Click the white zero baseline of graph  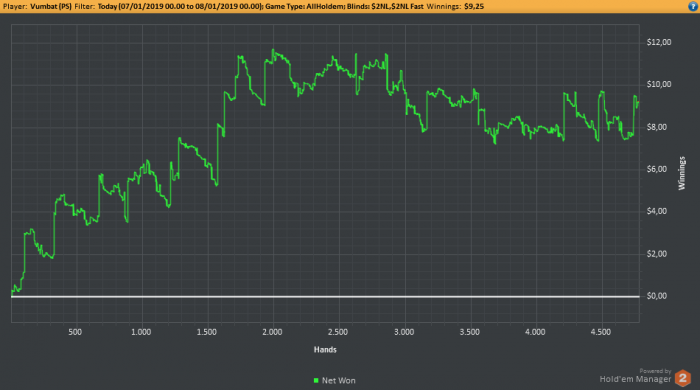pos(325,296)
